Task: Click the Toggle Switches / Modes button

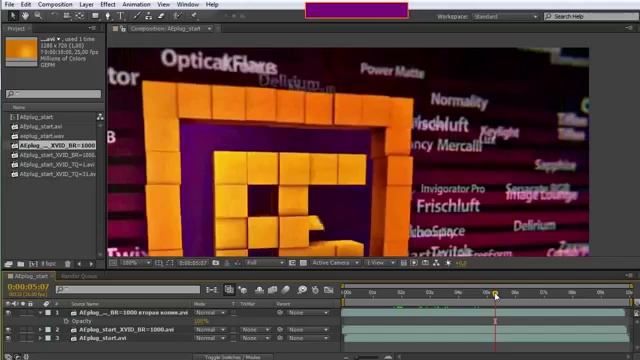Action: 233,357
